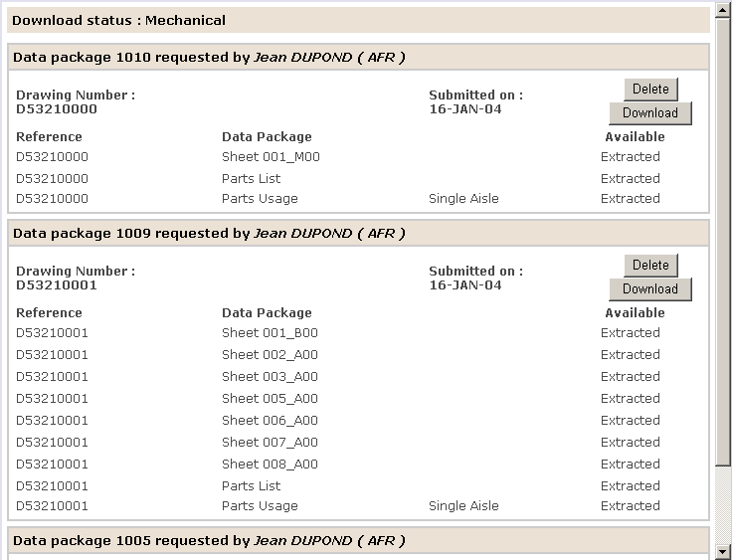Image resolution: width=732 pixels, height=560 pixels.
Task: Pick the Sheet 003_A00 row
Action: click(270, 377)
